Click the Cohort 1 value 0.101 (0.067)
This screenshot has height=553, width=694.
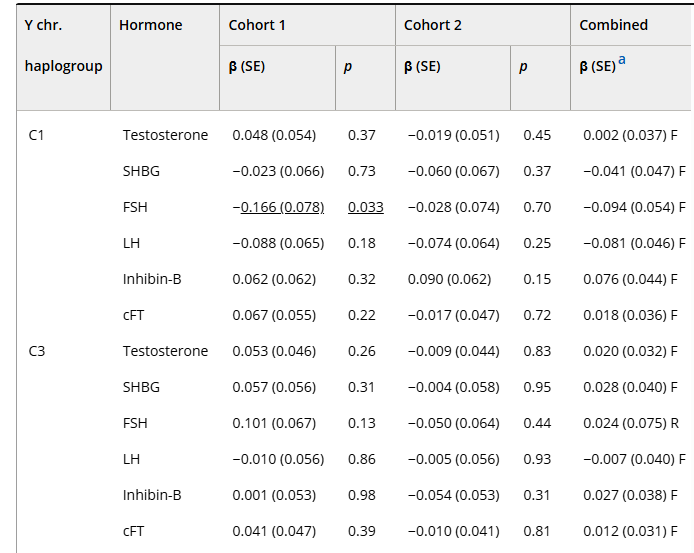coord(274,423)
